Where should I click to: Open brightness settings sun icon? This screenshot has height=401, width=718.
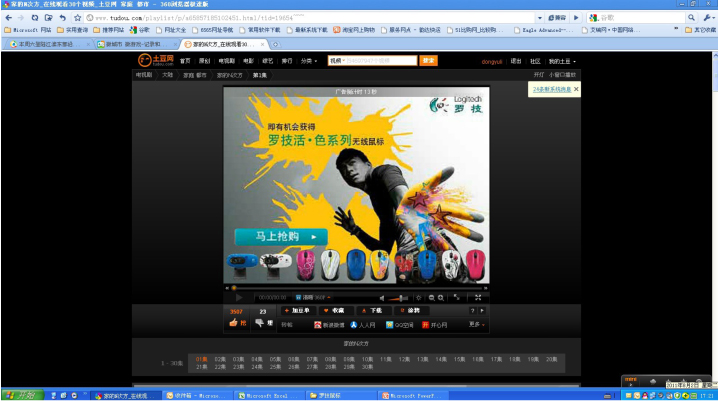pos(419,298)
